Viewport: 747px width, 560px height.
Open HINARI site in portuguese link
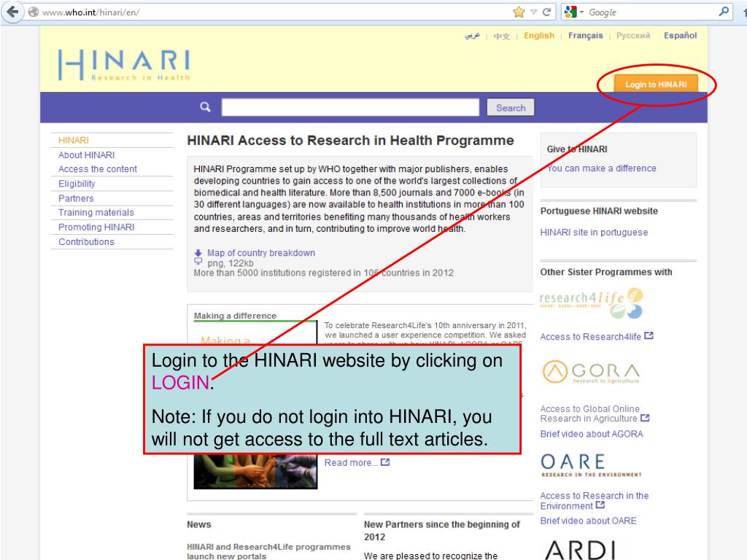pyautogui.click(x=594, y=233)
